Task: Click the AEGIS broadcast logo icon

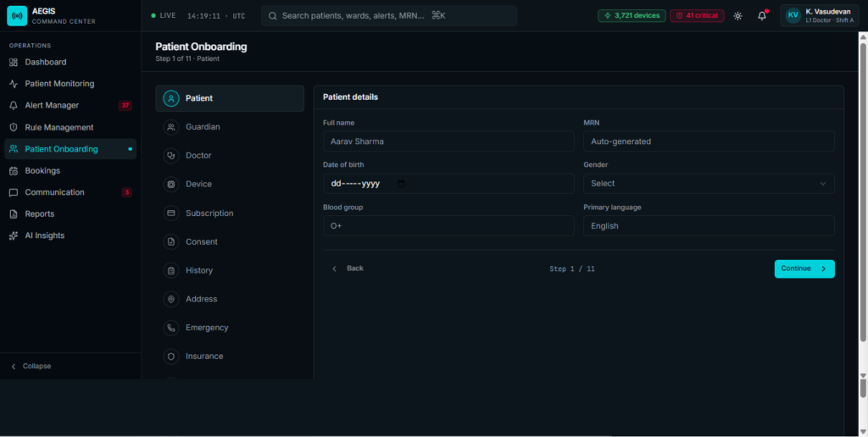Action: (x=17, y=16)
